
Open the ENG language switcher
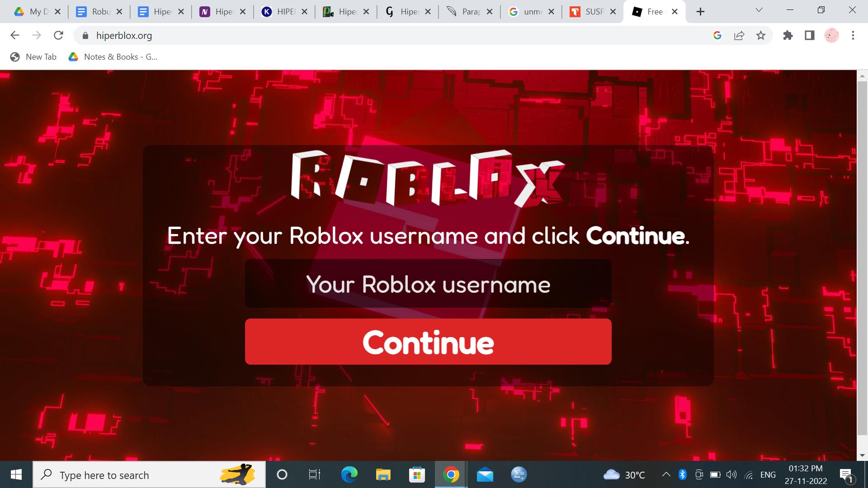pos(768,474)
